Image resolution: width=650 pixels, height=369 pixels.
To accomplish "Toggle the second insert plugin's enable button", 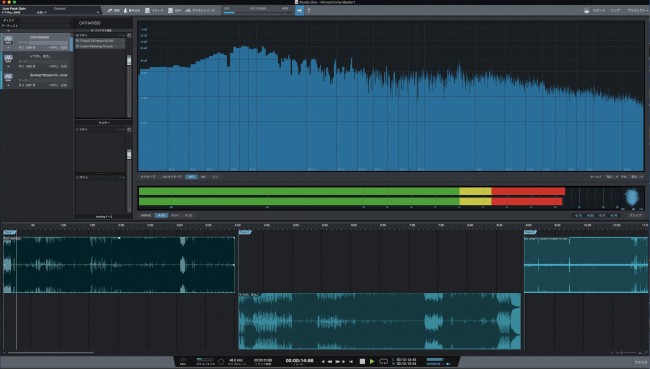I will click(x=78, y=46).
